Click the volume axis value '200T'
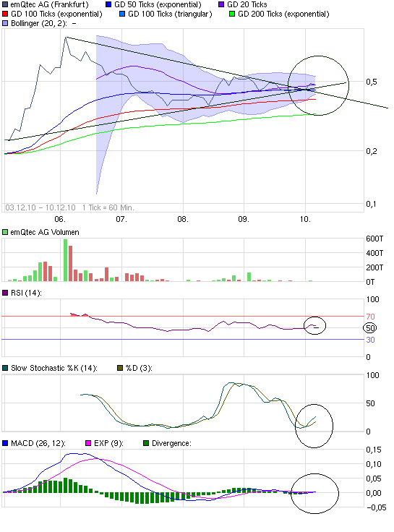This screenshot has width=394, height=532. tap(374, 267)
